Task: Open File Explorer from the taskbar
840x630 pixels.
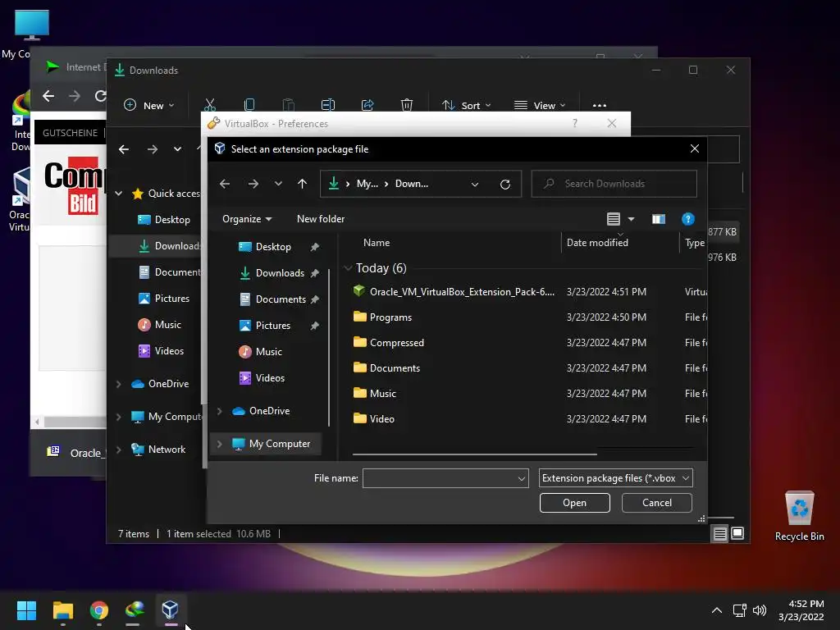Action: pos(62,610)
